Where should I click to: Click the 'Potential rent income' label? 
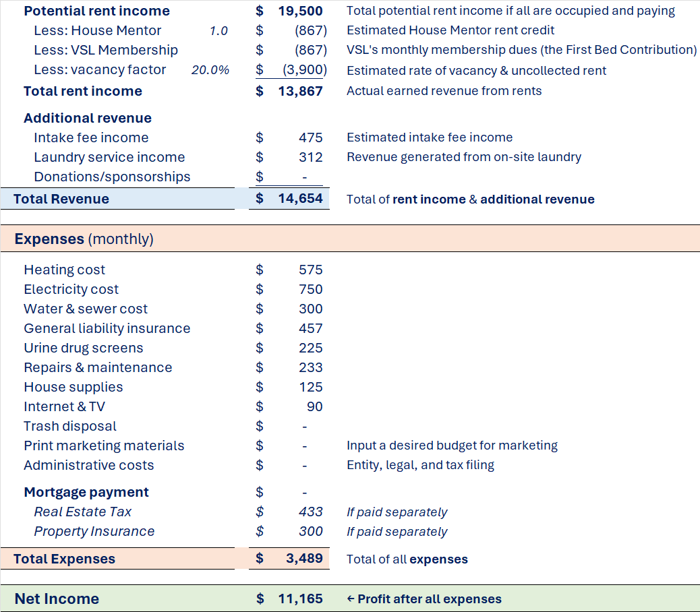(x=97, y=11)
